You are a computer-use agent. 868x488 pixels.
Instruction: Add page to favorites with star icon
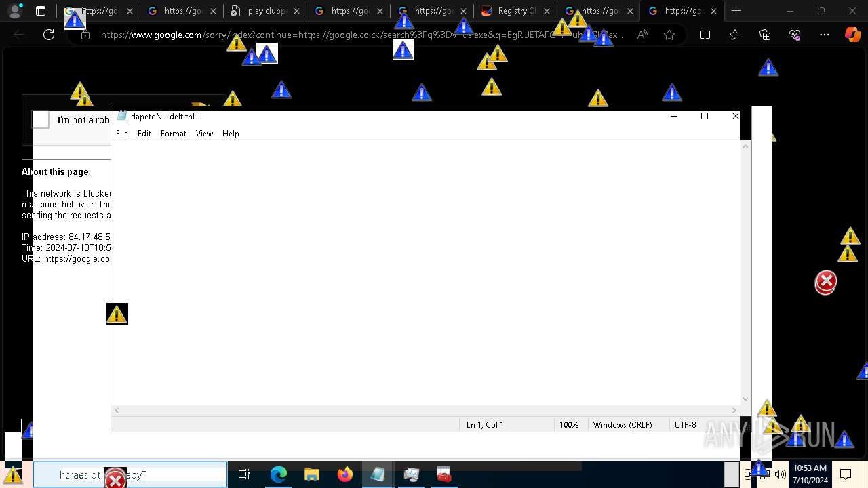(669, 35)
